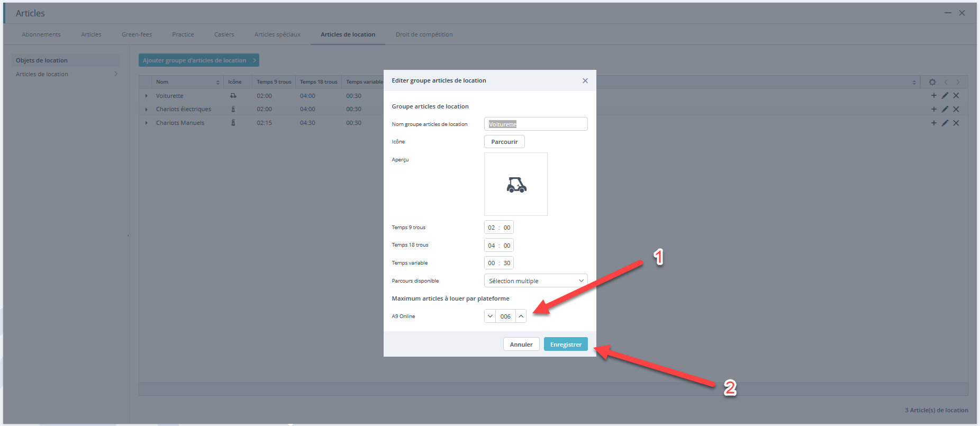Click the Nom groupe articles input field
Viewport: 980px width, 426px height.
pos(536,124)
